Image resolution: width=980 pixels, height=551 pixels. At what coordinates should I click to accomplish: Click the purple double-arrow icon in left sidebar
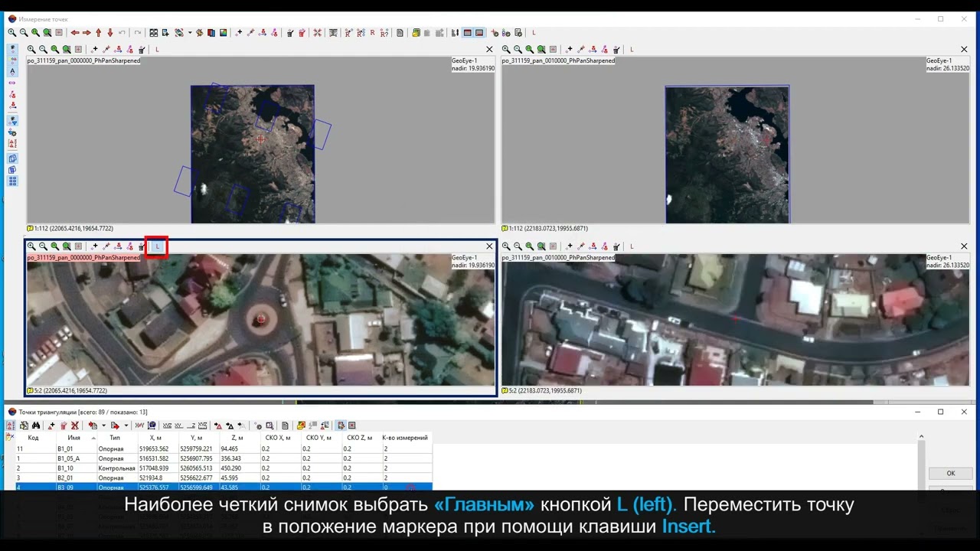12,83
